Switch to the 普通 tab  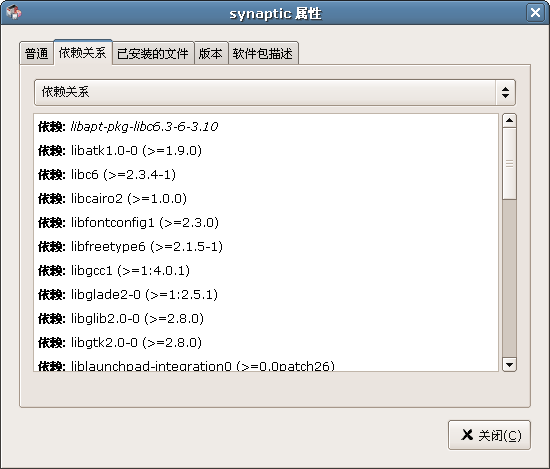click(x=36, y=54)
